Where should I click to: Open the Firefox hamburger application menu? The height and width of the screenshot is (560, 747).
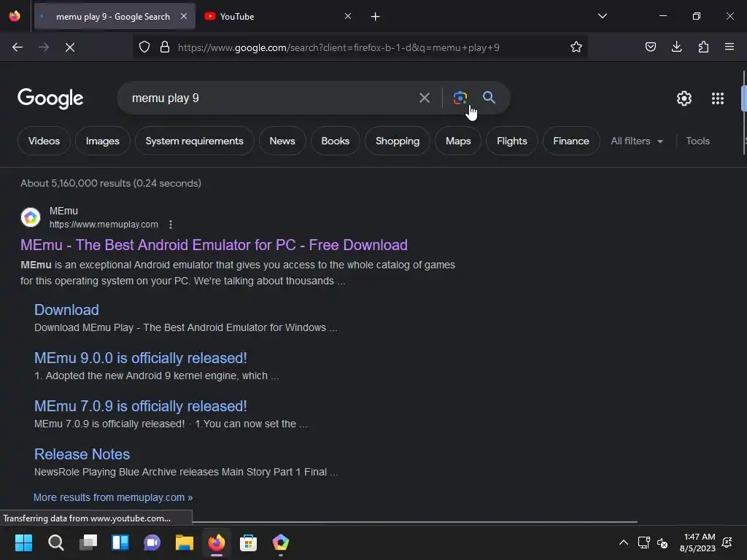[729, 47]
